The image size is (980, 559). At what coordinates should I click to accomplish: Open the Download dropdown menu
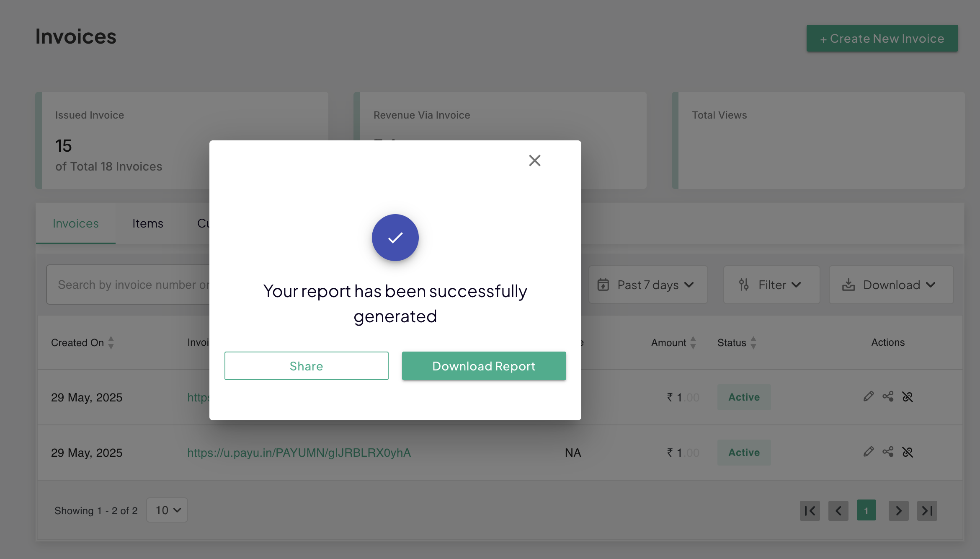click(891, 285)
